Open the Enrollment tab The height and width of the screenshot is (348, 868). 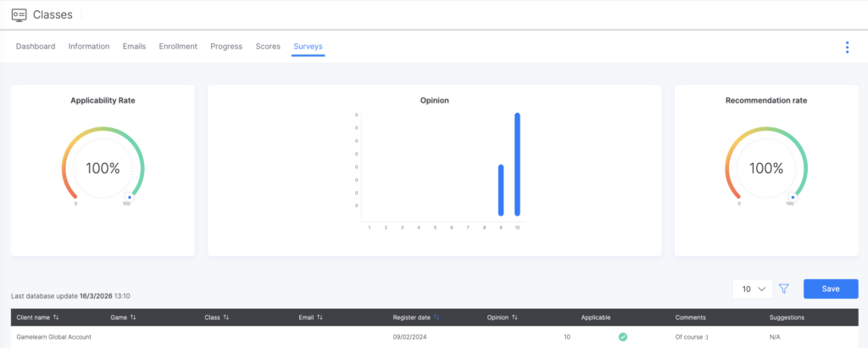(178, 47)
